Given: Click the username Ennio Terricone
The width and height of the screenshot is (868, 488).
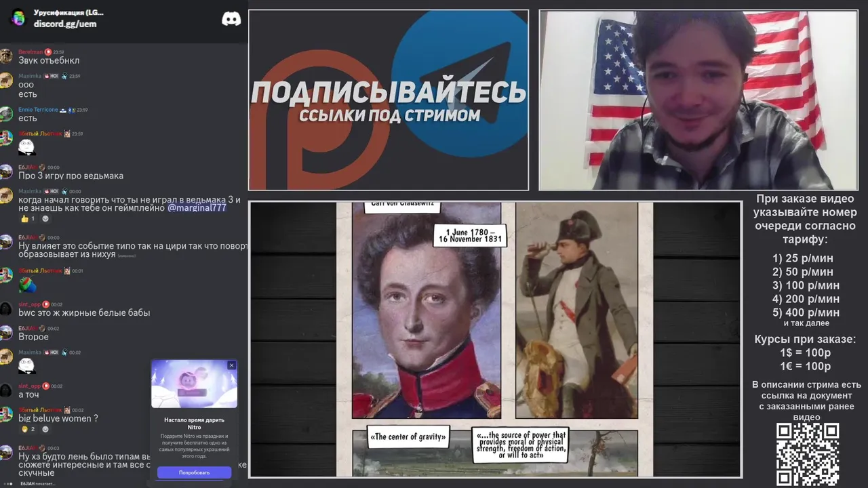Looking at the screenshot, I should [38, 110].
